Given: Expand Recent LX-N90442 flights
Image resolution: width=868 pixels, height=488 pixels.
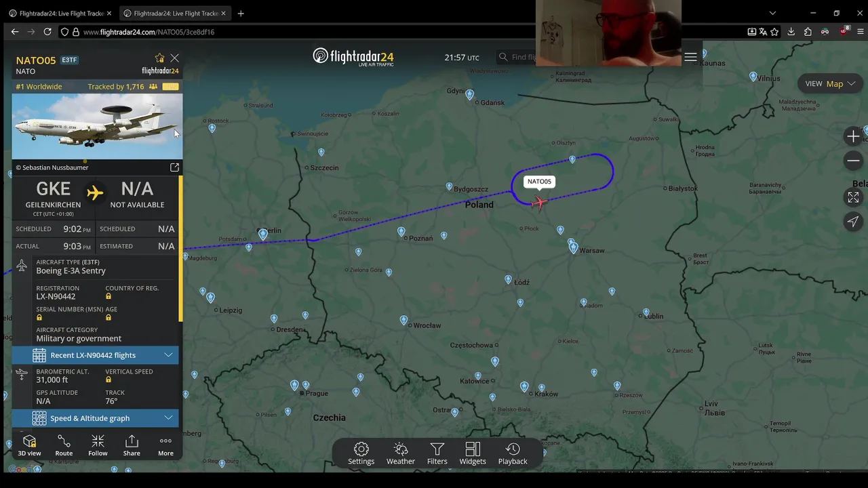Looking at the screenshot, I should 95,355.
